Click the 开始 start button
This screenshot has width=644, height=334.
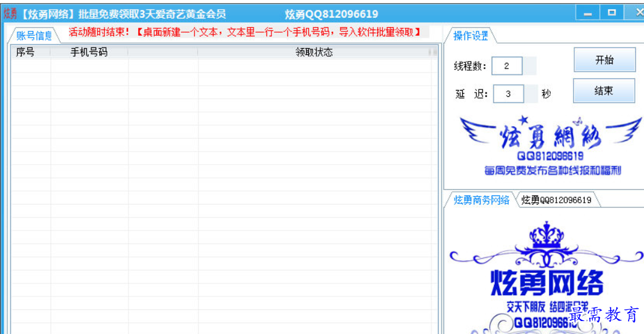[x=605, y=60]
